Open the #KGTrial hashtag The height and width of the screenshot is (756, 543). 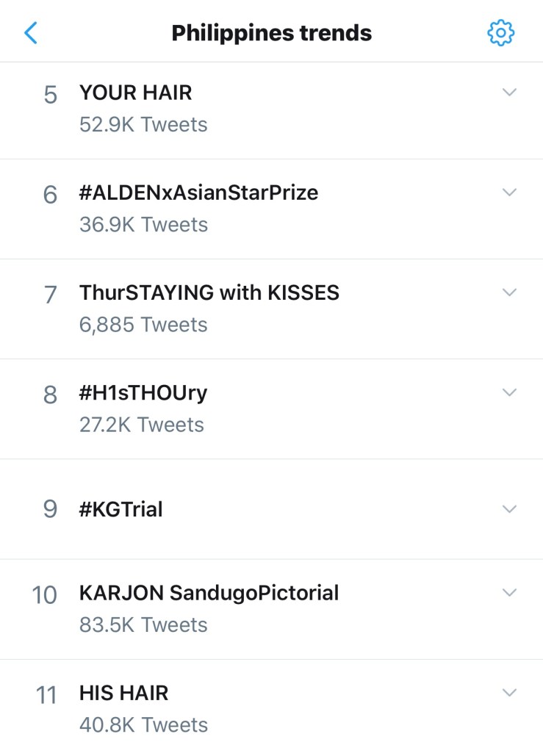121,508
